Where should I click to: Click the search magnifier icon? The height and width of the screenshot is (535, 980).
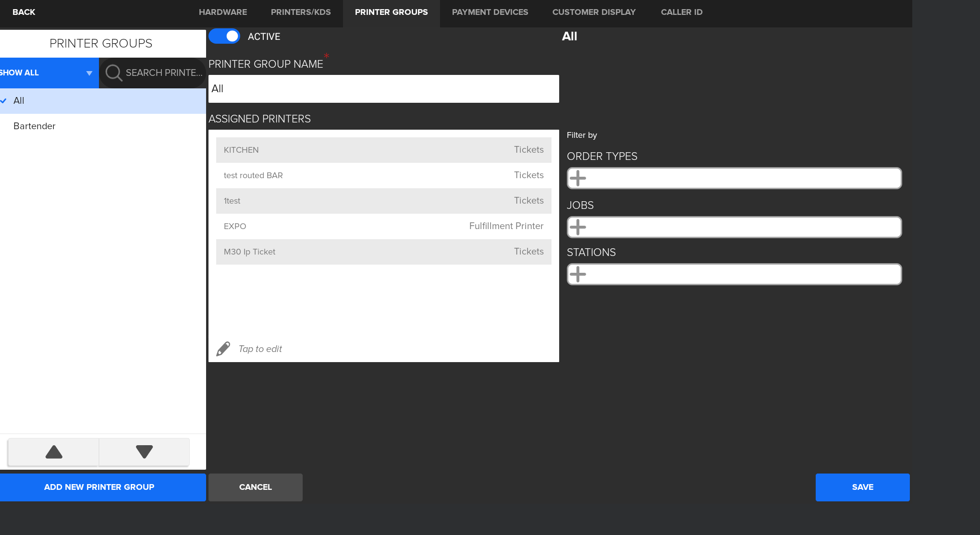point(114,73)
